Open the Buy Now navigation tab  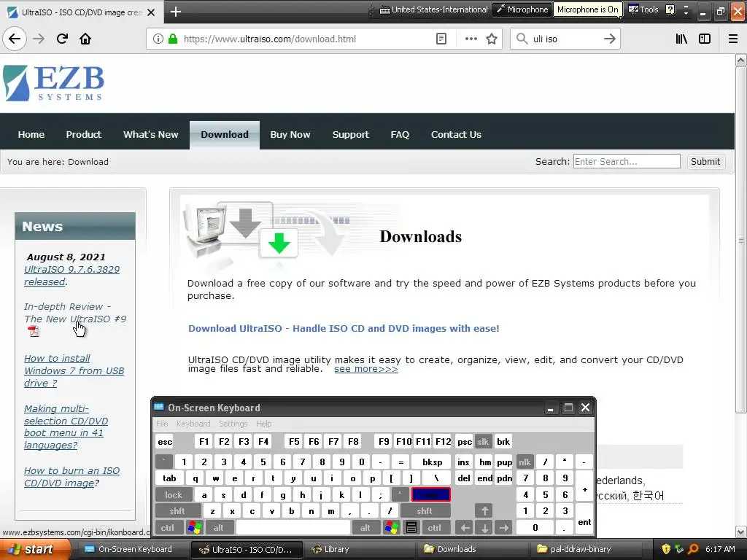pyautogui.click(x=290, y=135)
